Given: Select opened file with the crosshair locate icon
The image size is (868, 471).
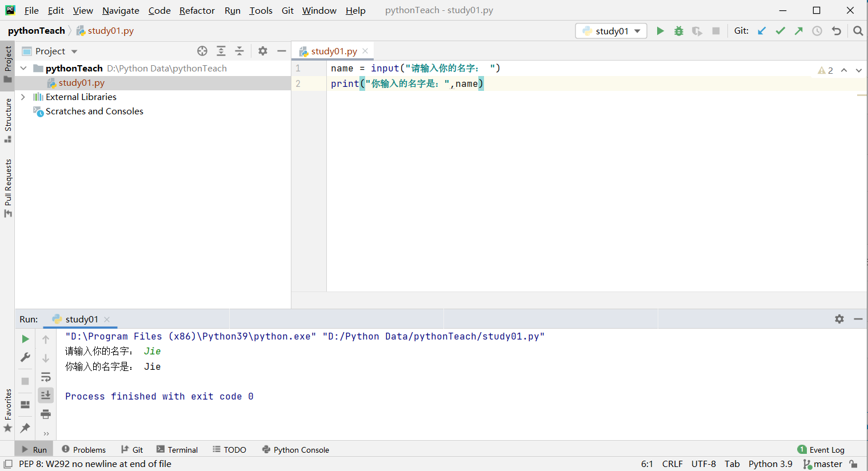Looking at the screenshot, I should (202, 51).
